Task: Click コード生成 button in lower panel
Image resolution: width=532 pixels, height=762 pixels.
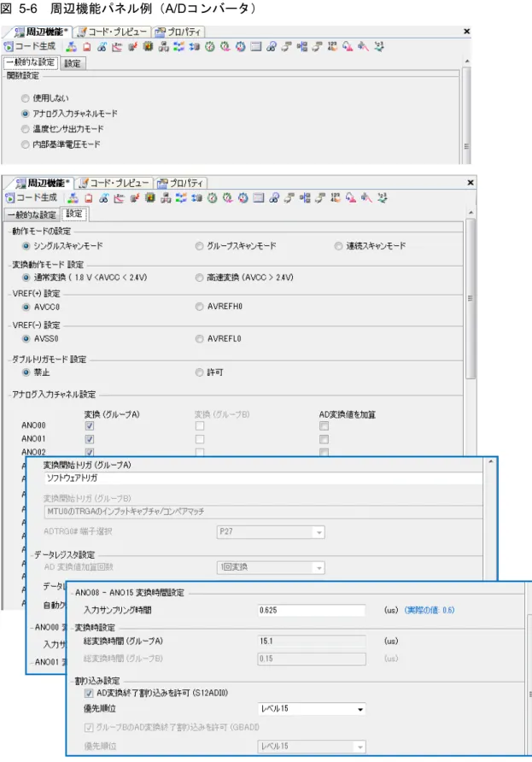Action: point(32,198)
